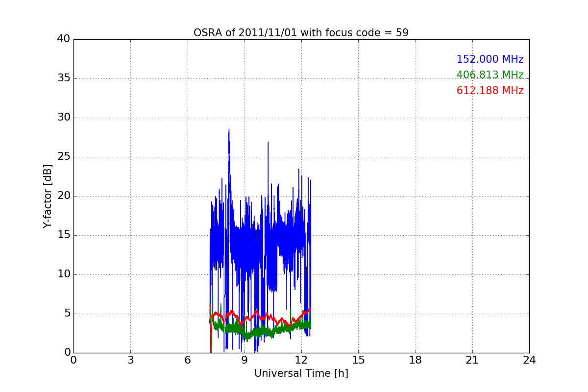The image size is (588, 392).
Task: Click the x-axis tick label 18
Action: click(x=416, y=360)
